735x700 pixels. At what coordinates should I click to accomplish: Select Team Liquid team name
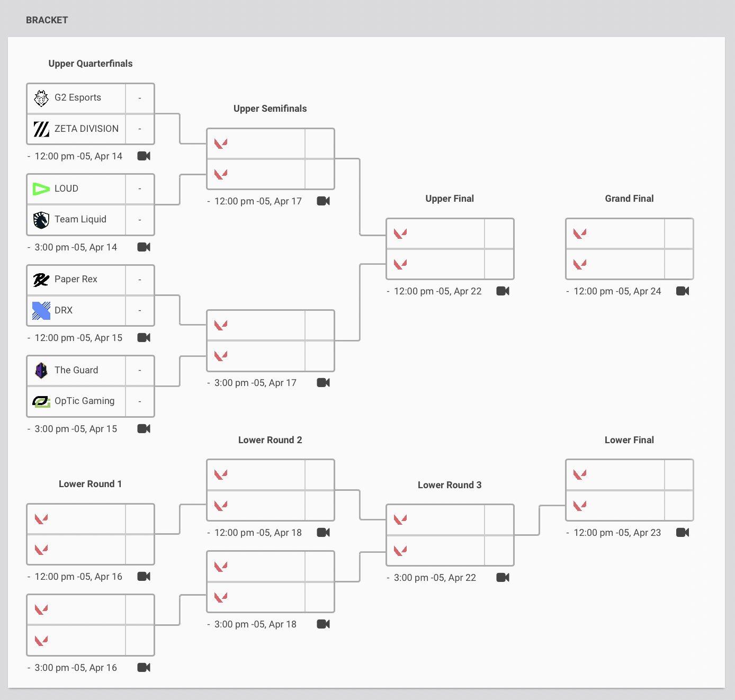click(x=80, y=219)
